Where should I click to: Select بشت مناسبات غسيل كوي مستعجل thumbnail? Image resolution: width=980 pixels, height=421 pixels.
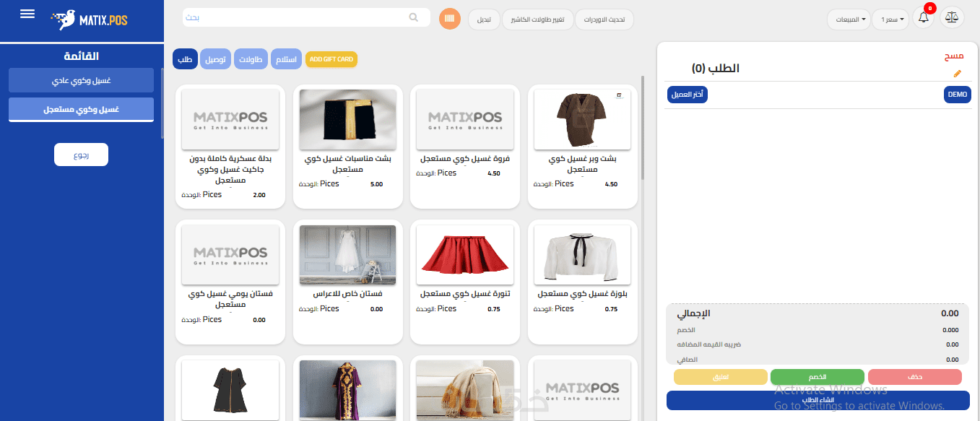[x=347, y=119]
